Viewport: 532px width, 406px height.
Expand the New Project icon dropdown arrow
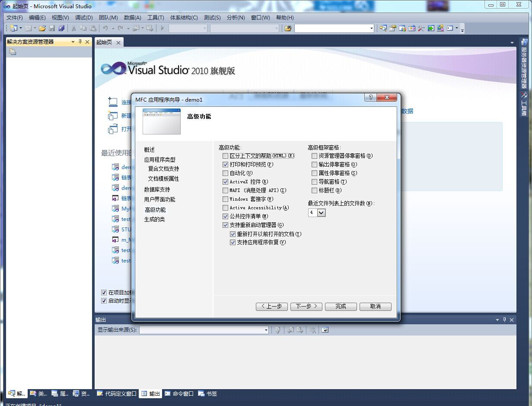click(x=20, y=28)
